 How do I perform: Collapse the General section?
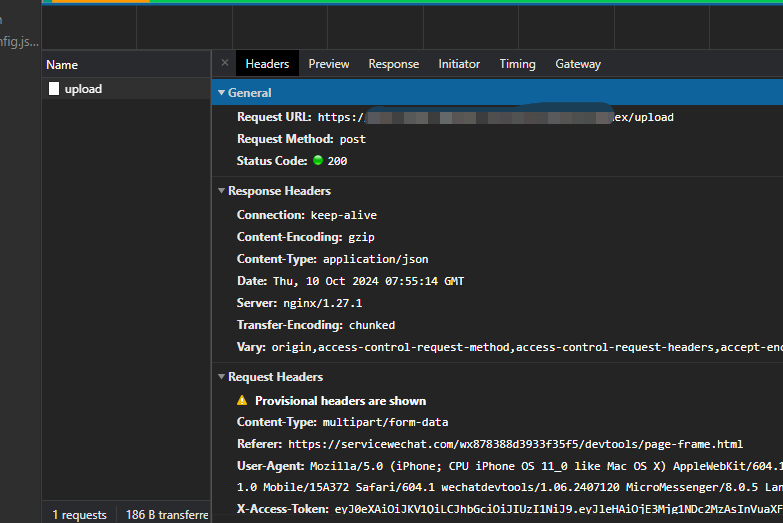click(x=221, y=93)
